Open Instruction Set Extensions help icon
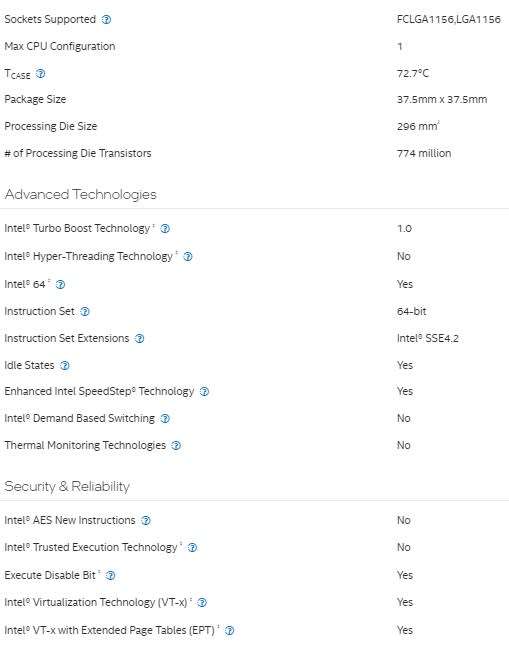The image size is (509, 672). pyautogui.click(x=139, y=339)
